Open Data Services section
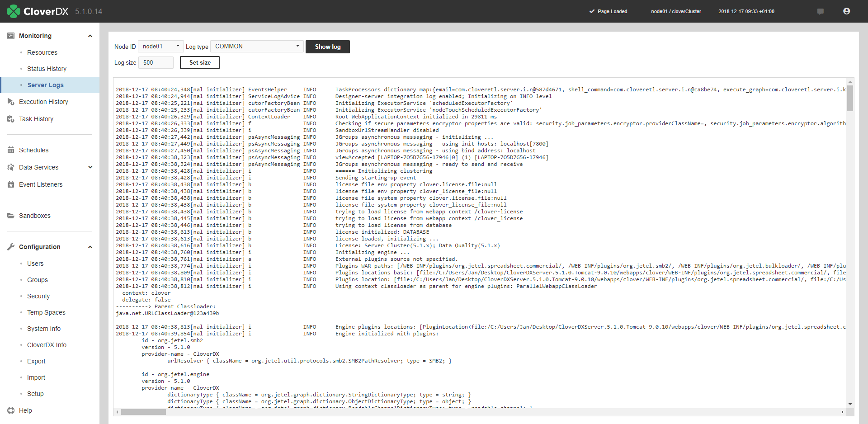Screen dimensions: 868x424 (38, 167)
